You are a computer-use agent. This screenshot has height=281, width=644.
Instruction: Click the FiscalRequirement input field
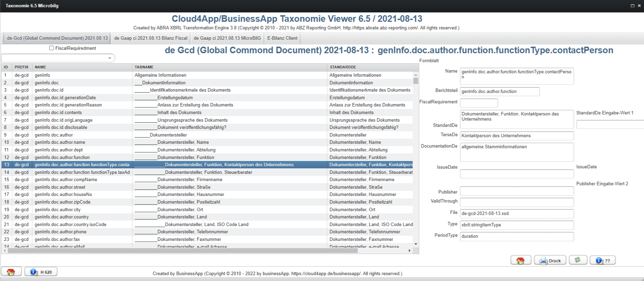(x=479, y=103)
